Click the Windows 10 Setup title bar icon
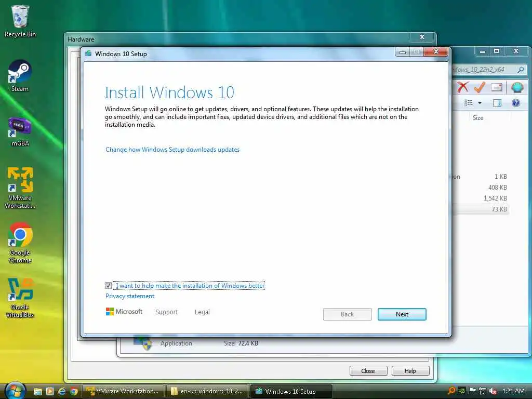532x399 pixels. (x=88, y=54)
